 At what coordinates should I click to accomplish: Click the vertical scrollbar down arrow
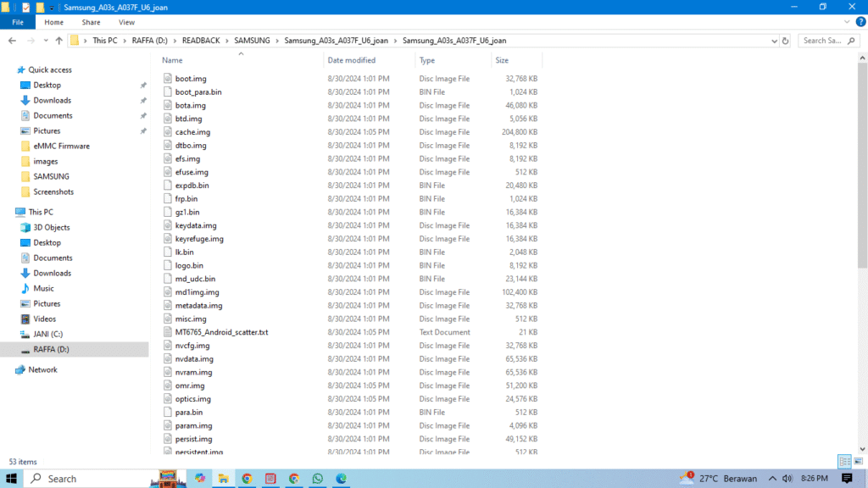pyautogui.click(x=862, y=449)
